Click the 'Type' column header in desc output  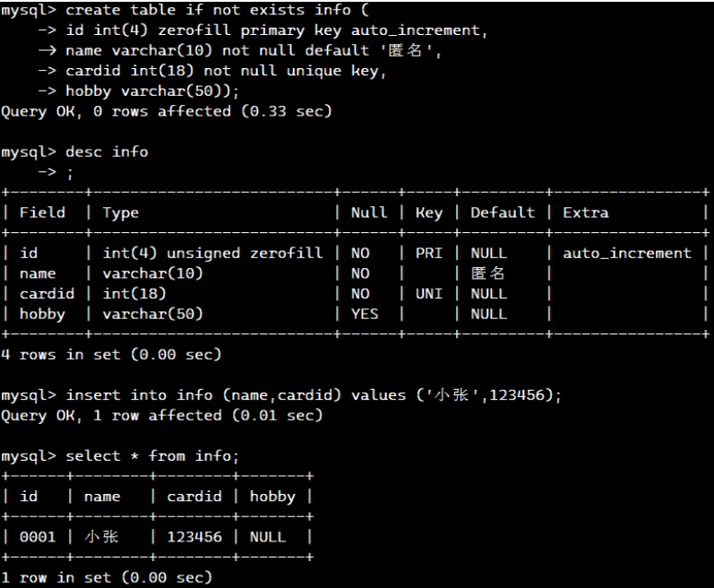coord(120,213)
